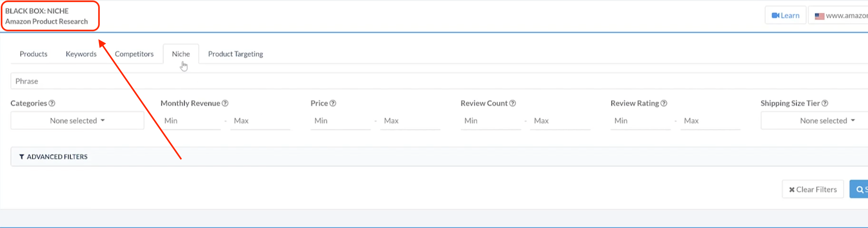Click the Monthly Revenue help icon
This screenshot has width=868, height=228.
225,103
